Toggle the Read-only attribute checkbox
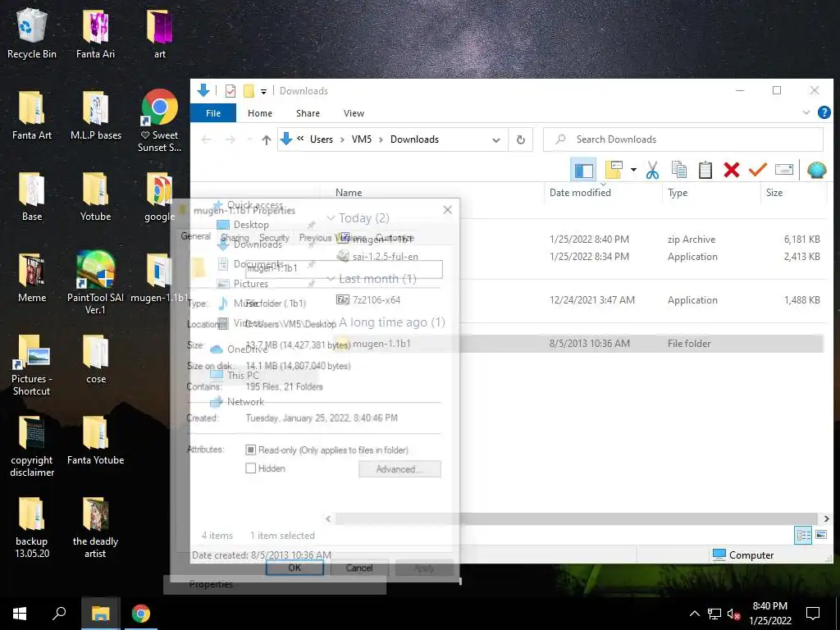The image size is (840, 630). point(250,450)
